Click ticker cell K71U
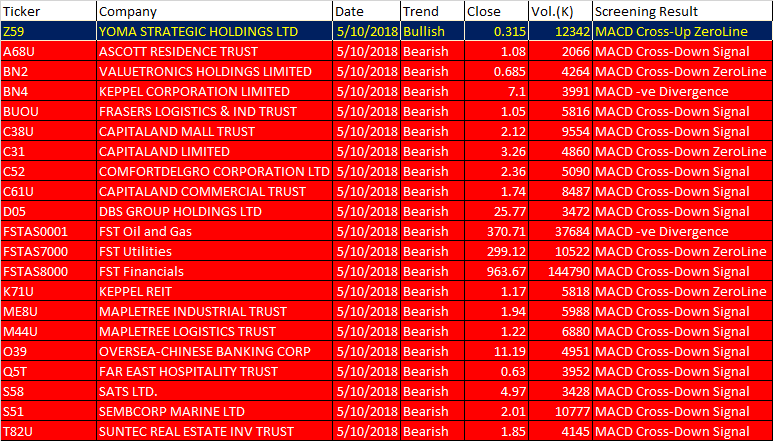Screen dimensions: 773x441 click(48, 291)
